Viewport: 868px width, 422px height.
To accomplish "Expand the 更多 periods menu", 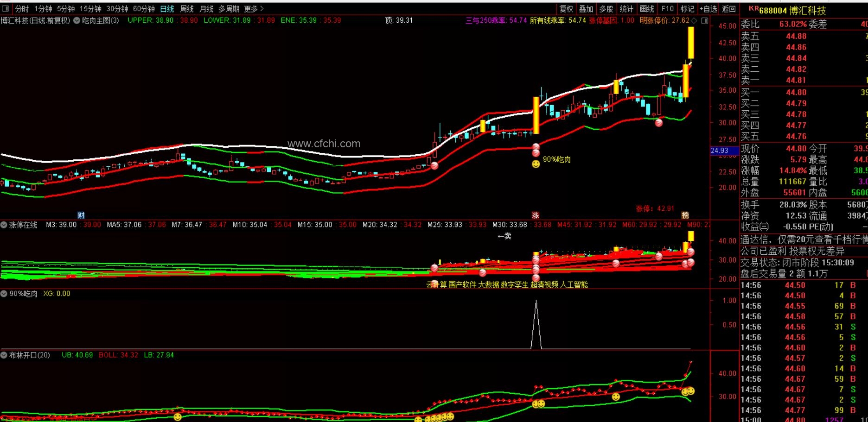I will tap(254, 9).
